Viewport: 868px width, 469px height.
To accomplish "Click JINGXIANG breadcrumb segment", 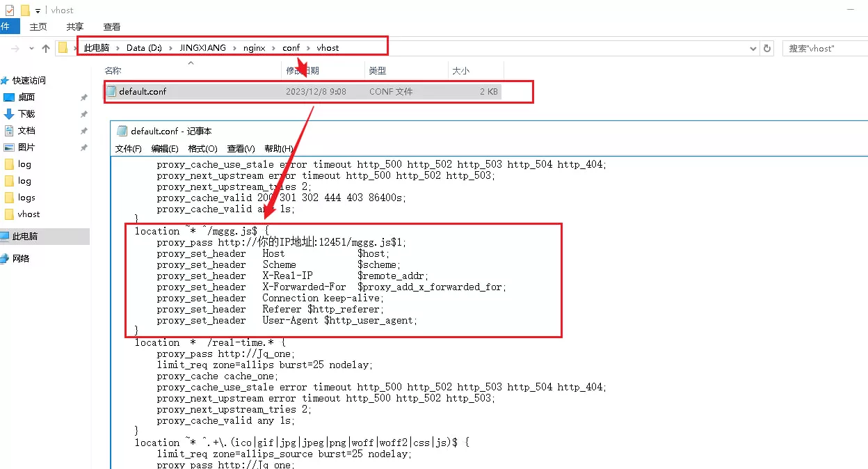I will click(x=202, y=48).
